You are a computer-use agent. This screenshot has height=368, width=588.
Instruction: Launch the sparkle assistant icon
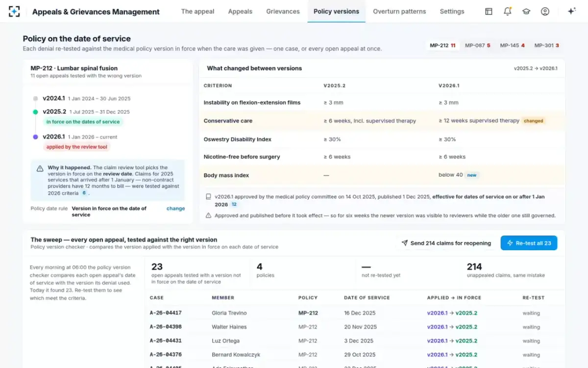point(571,11)
